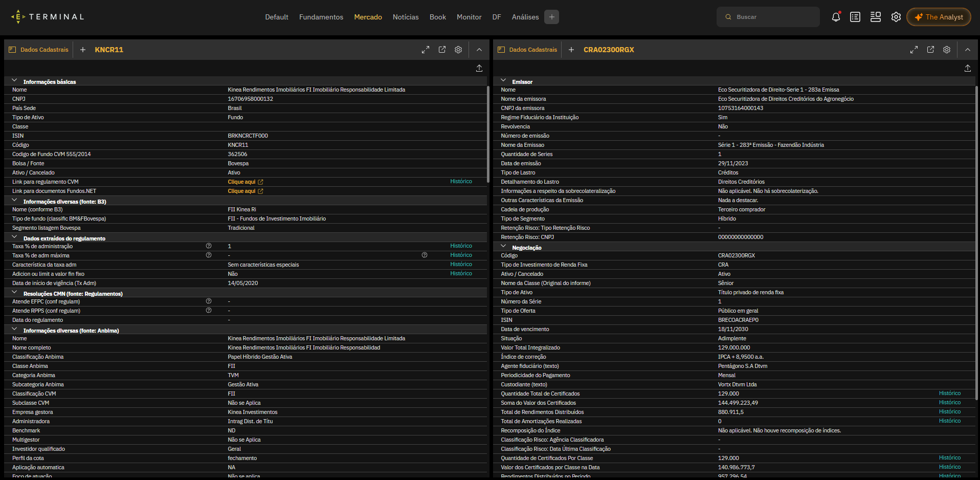Click the CRA02300RGX ticker title
980x480 pixels.
(609, 50)
